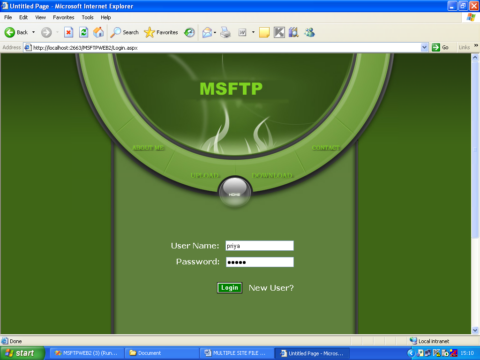Expand hidden system tray icons arrow
This screenshot has height=360, width=480.
pos(411,353)
